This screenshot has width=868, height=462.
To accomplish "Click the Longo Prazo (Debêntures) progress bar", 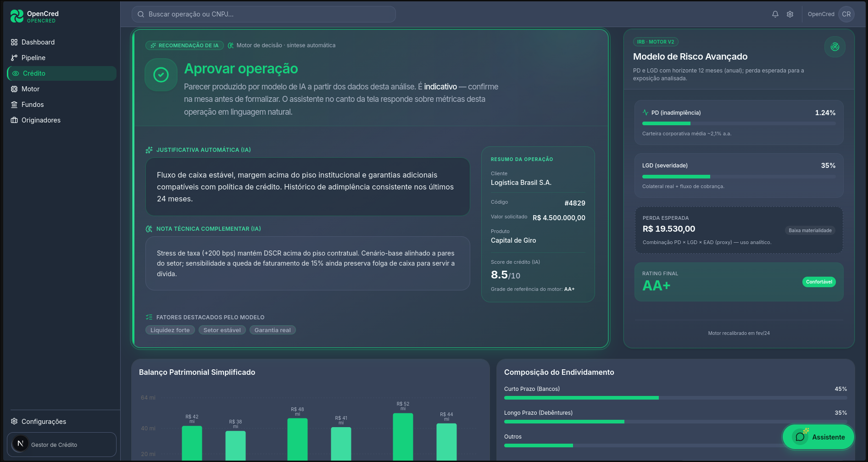I will click(676, 422).
